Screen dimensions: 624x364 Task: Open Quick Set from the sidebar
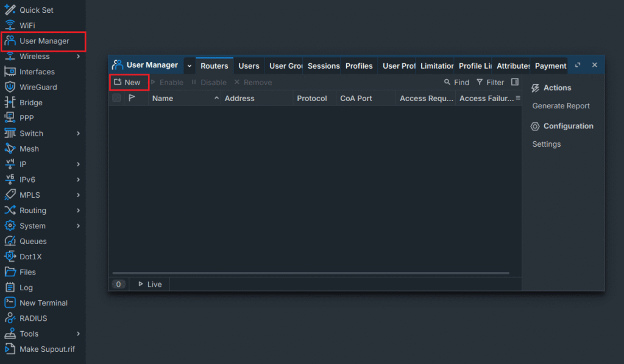tap(36, 10)
